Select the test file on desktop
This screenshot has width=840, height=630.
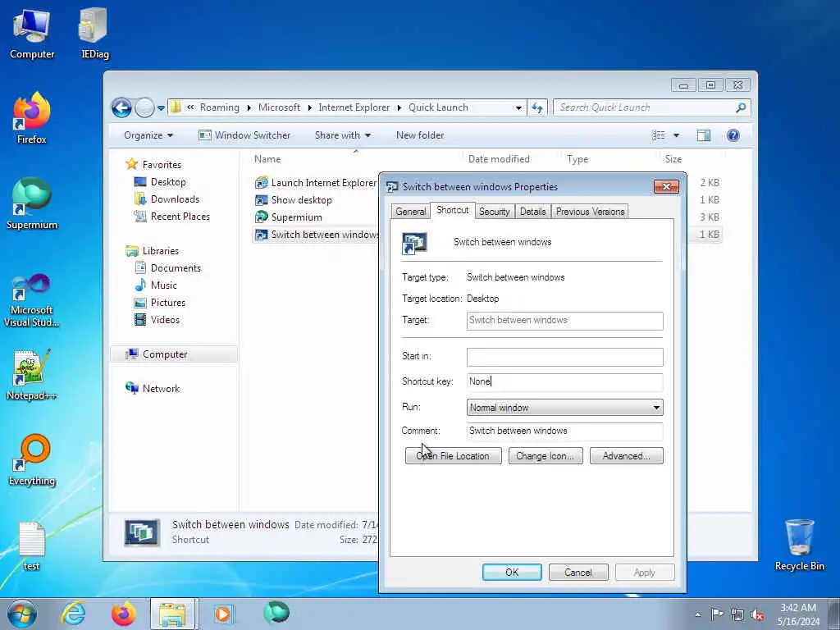(32, 546)
